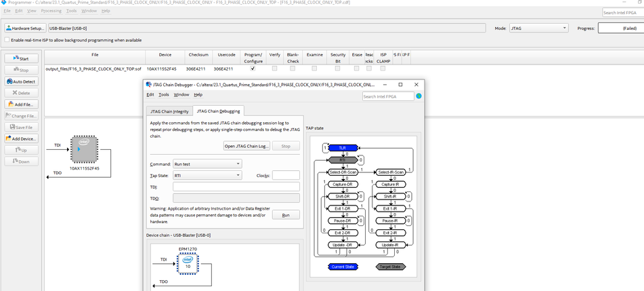Viewport: 644px width, 291px height.
Task: Open the Processing menu in Programmer
Action: point(51,11)
